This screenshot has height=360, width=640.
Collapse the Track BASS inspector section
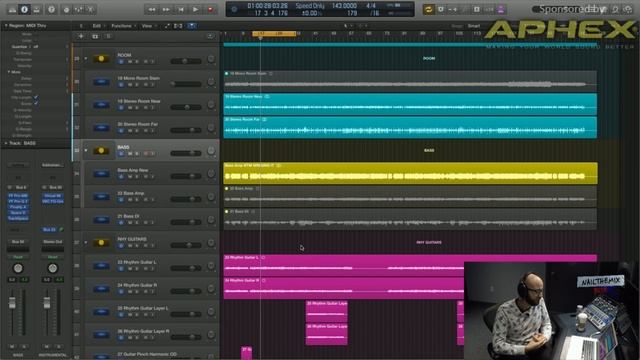pos(6,143)
